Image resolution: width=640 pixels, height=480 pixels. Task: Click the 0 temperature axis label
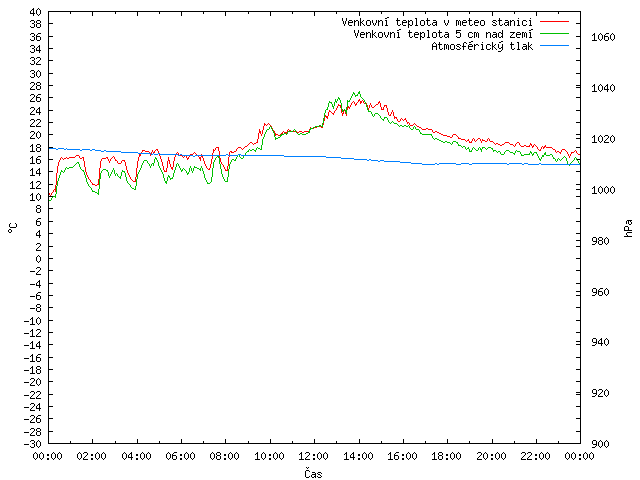click(x=38, y=259)
